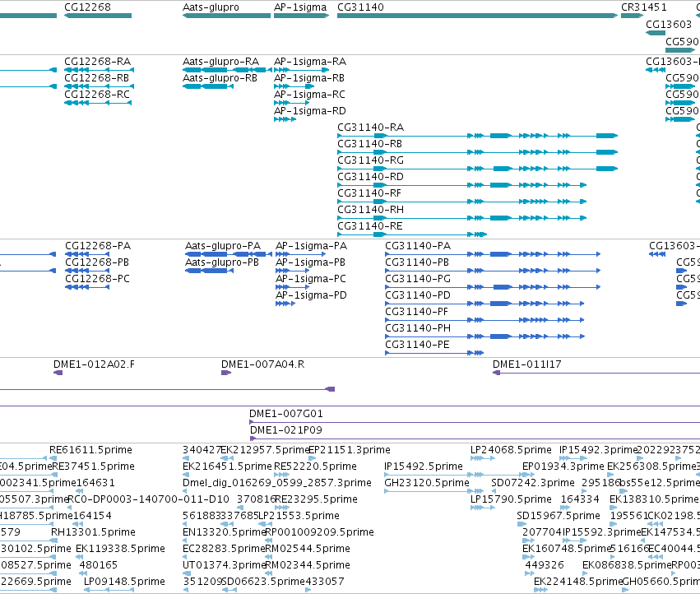Viewport: 700px width, 594px height.
Task: Click transcript CG12268-RA
Action: [97, 61]
